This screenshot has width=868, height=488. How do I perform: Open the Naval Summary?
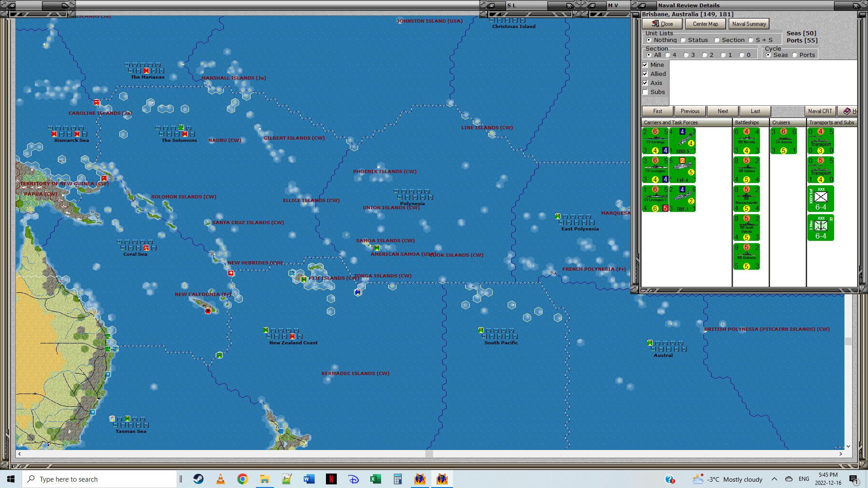point(749,24)
